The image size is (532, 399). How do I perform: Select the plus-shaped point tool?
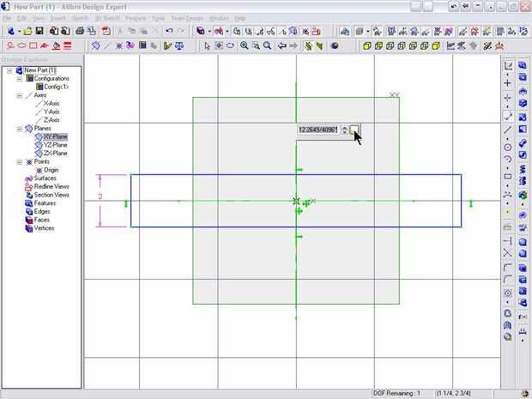(x=508, y=83)
